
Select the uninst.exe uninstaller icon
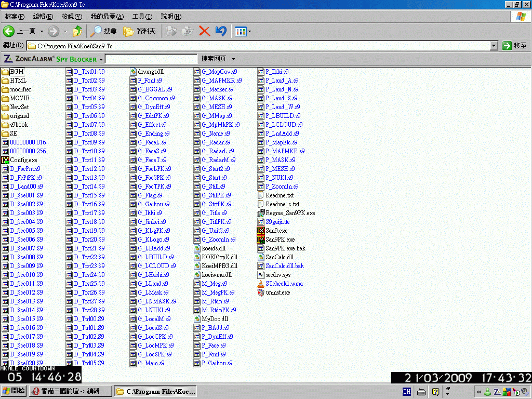[261, 292]
